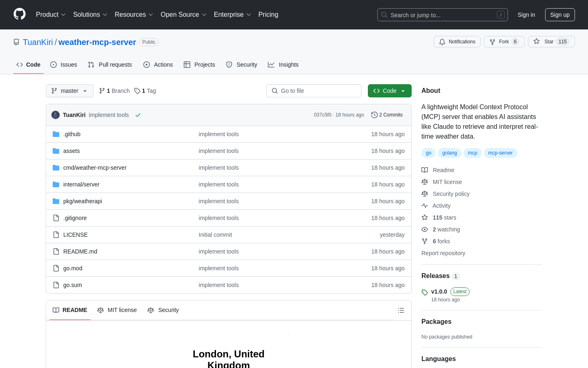This screenshot has height=368, width=588.
Task: Open the Pull requests tab
Action: (x=110, y=65)
